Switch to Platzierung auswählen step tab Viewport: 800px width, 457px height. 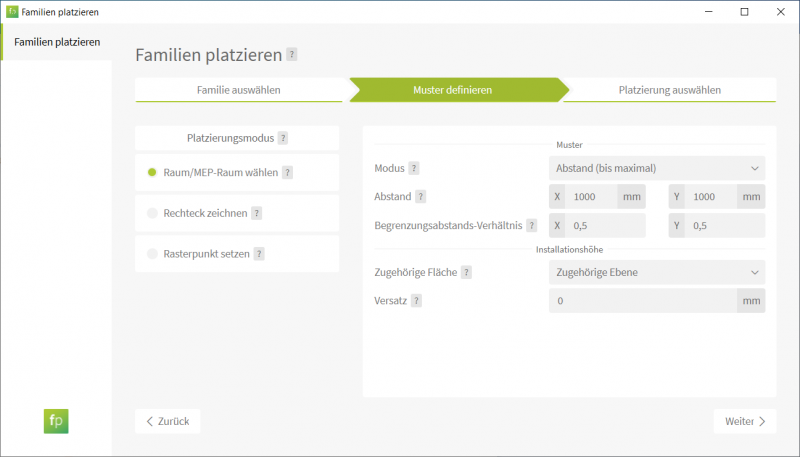click(x=669, y=90)
